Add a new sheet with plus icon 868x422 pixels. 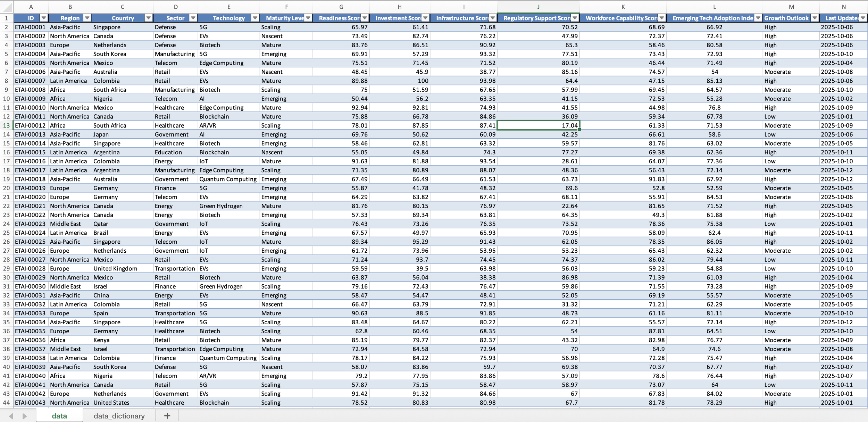(167, 416)
